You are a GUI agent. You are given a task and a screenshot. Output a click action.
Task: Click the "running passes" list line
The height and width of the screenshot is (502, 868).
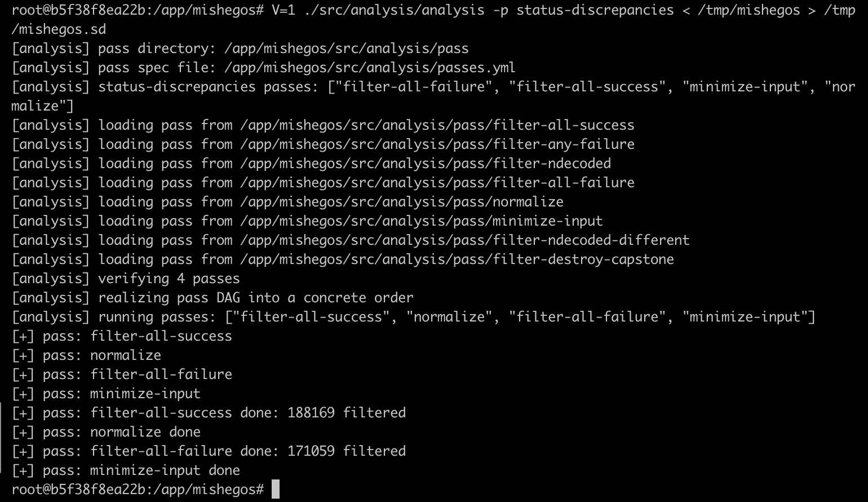[x=413, y=317]
